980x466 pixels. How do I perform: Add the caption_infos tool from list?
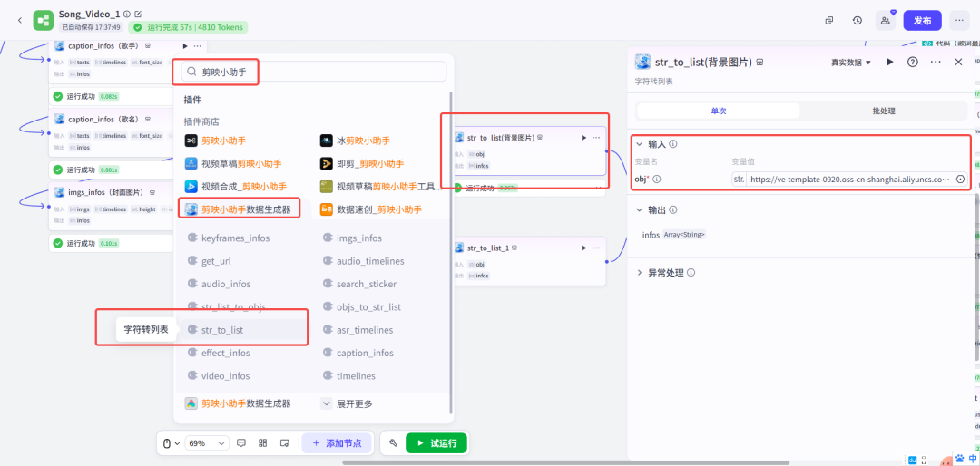pos(358,353)
